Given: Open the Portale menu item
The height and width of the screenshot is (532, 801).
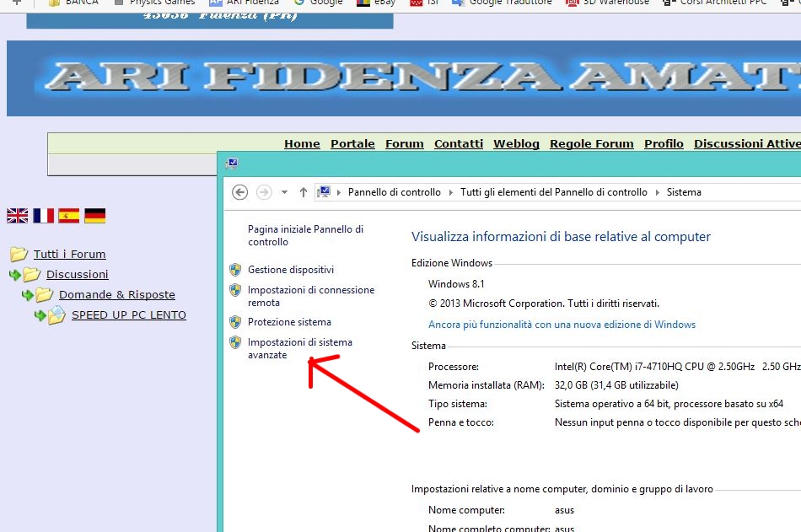Looking at the screenshot, I should [352, 143].
